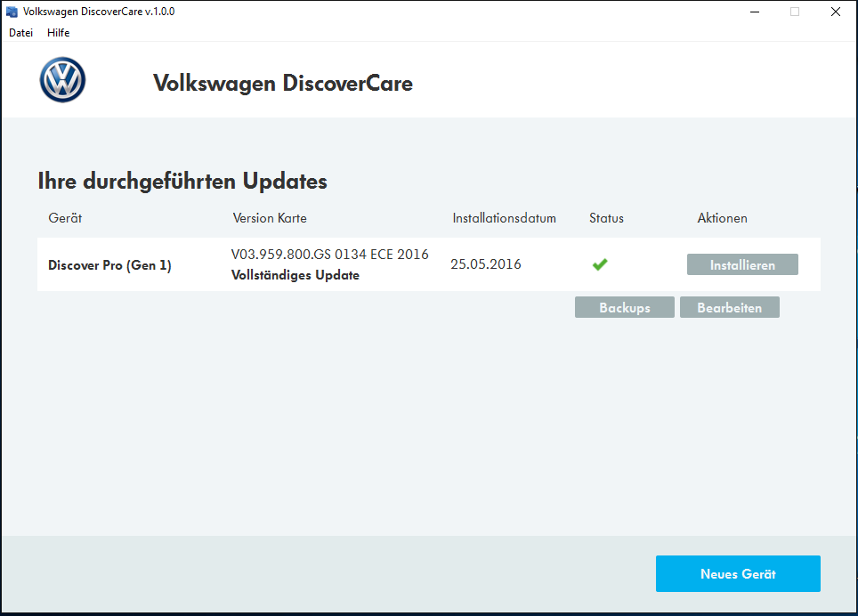Click the Installationsdatum column header

click(504, 218)
